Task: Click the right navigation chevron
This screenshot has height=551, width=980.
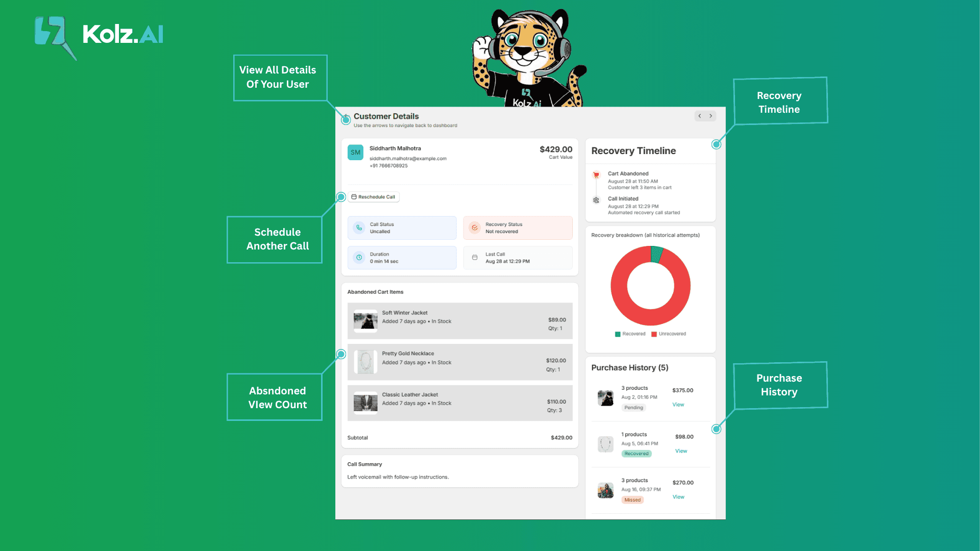Action: pyautogui.click(x=710, y=116)
